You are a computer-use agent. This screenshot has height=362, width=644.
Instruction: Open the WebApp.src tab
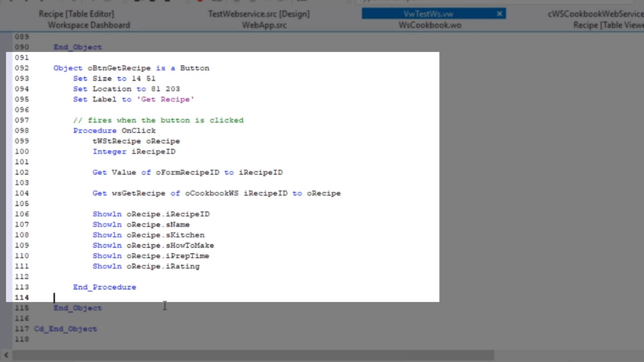[264, 25]
